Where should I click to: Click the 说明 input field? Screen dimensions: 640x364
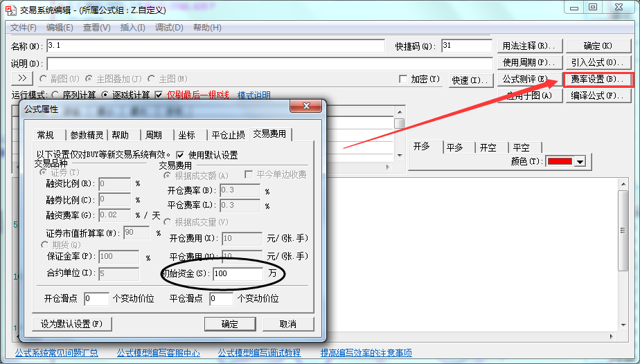click(x=270, y=64)
